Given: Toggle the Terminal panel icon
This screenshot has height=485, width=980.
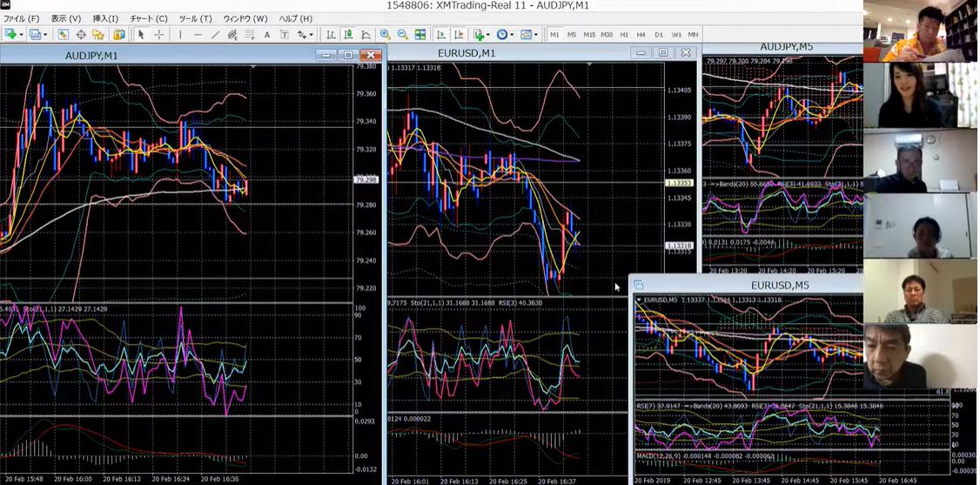Looking at the screenshot, I should click(x=119, y=34).
